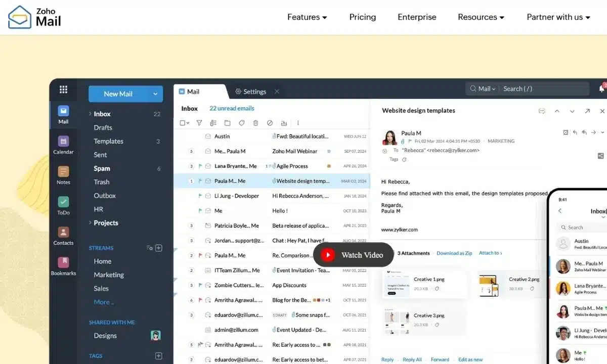Open Features dropdown in site navigation
This screenshot has width=607, height=364.
click(307, 17)
